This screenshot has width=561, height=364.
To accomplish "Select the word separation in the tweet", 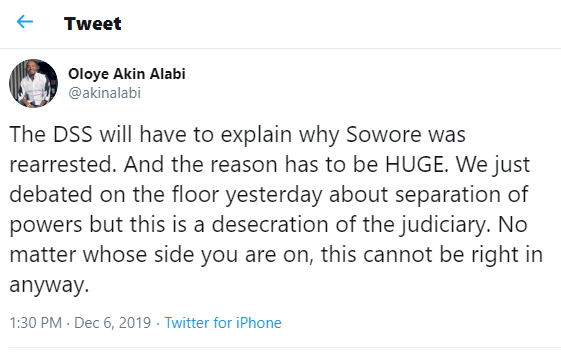I will 449,195.
